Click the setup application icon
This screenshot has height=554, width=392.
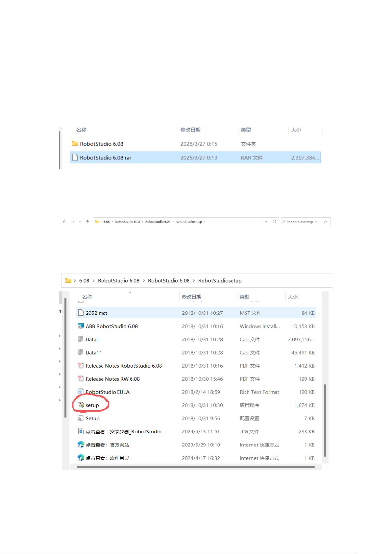pyautogui.click(x=81, y=405)
